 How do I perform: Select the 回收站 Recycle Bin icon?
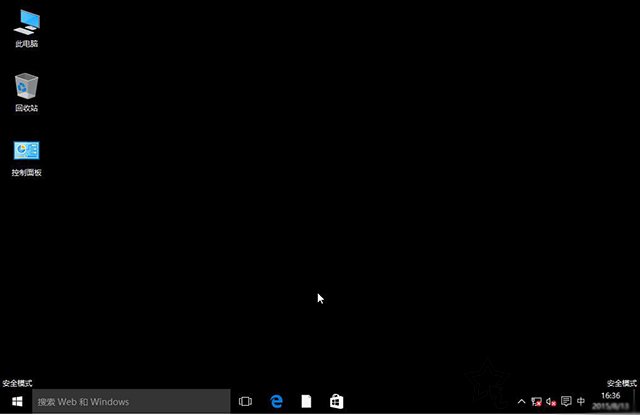click(27, 85)
